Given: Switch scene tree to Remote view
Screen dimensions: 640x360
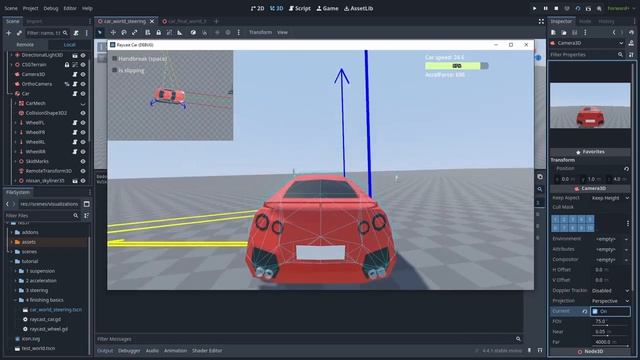Looking at the screenshot, I should pos(25,44).
